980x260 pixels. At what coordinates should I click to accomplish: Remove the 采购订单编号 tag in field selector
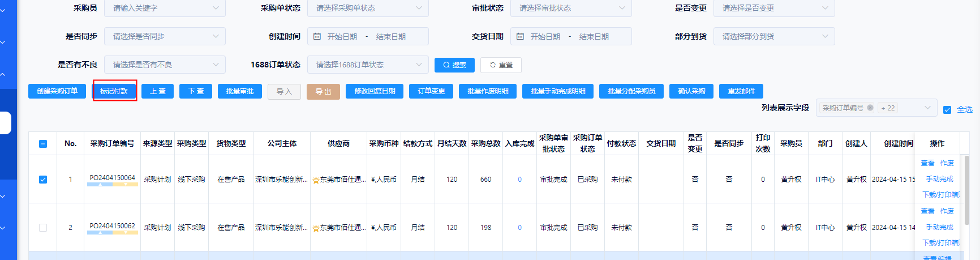(x=870, y=108)
